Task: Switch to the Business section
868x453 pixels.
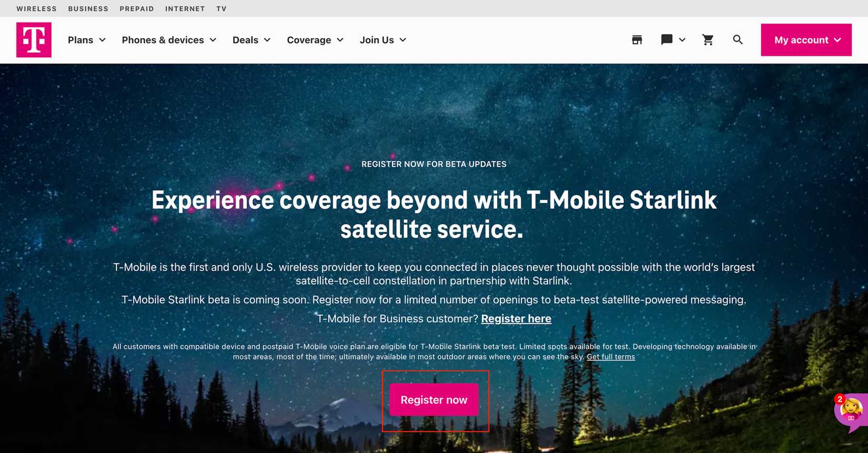Action: (x=88, y=9)
